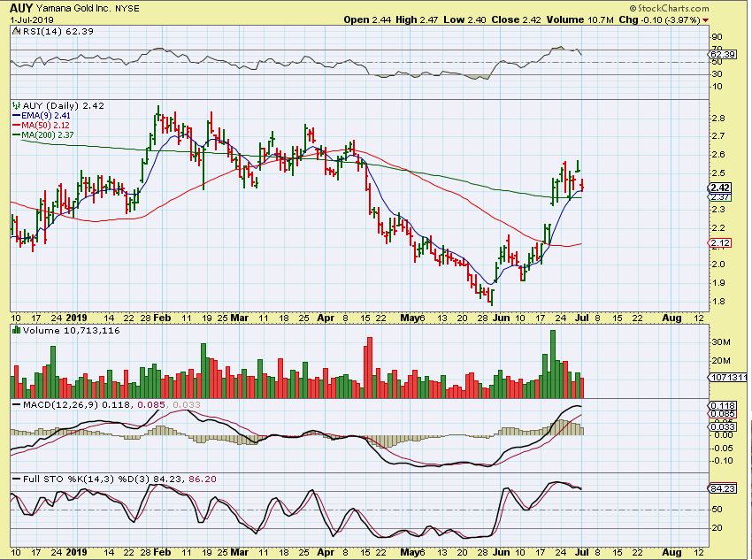
Task: Click the black line marker before MACD(12,26,9)
Action: coord(17,404)
